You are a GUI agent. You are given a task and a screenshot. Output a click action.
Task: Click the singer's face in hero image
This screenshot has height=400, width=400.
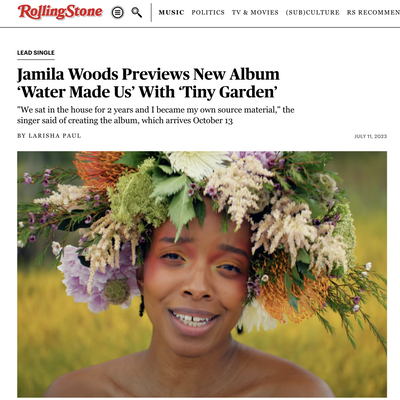pos(197,280)
